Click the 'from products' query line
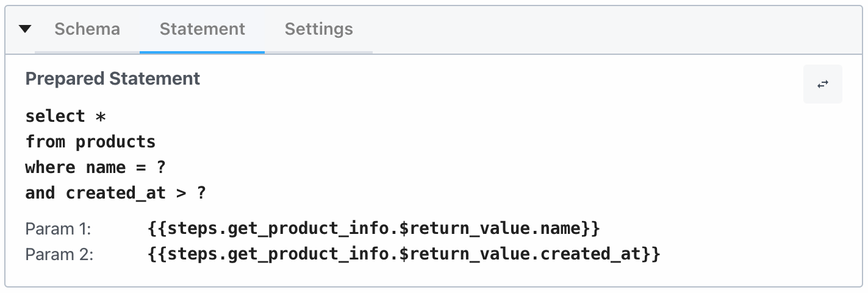The image size is (868, 293). (90, 142)
